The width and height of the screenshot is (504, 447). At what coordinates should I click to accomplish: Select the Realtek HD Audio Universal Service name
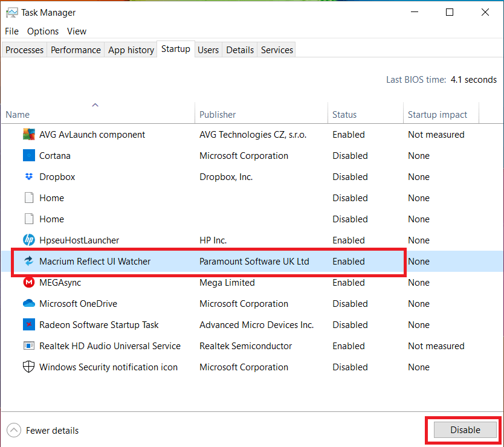110,346
